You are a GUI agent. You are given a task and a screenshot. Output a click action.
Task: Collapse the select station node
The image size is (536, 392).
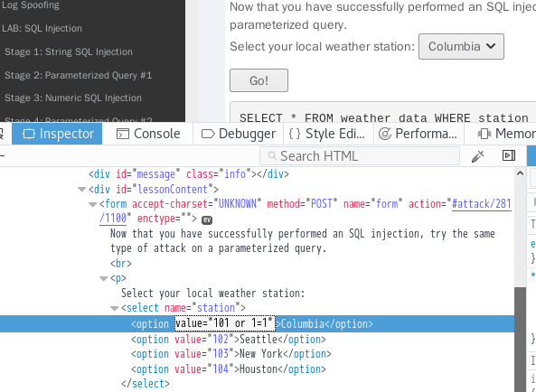(115, 308)
